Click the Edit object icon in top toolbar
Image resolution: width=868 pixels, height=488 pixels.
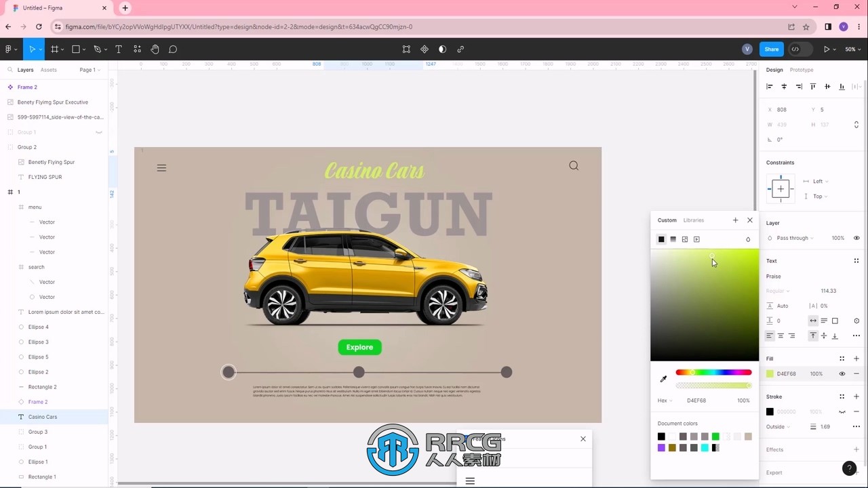coord(406,49)
